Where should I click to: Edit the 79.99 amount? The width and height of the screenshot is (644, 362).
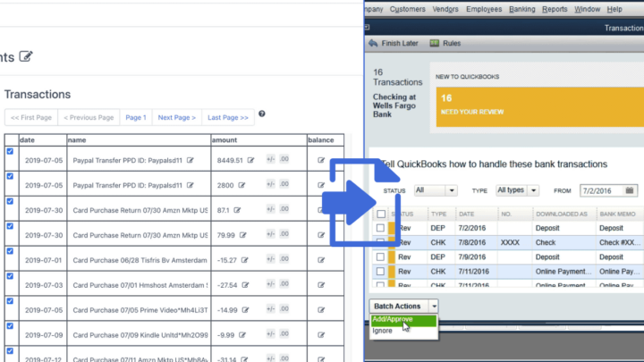242,235
